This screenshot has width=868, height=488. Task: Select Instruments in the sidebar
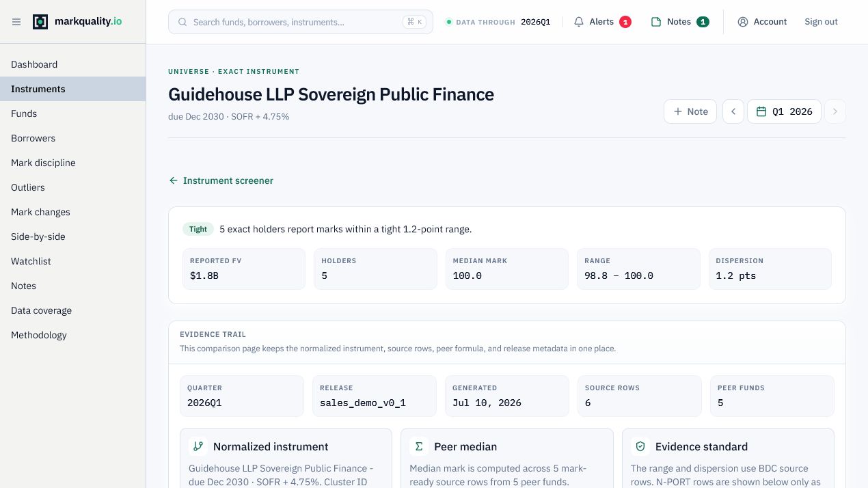click(72, 89)
